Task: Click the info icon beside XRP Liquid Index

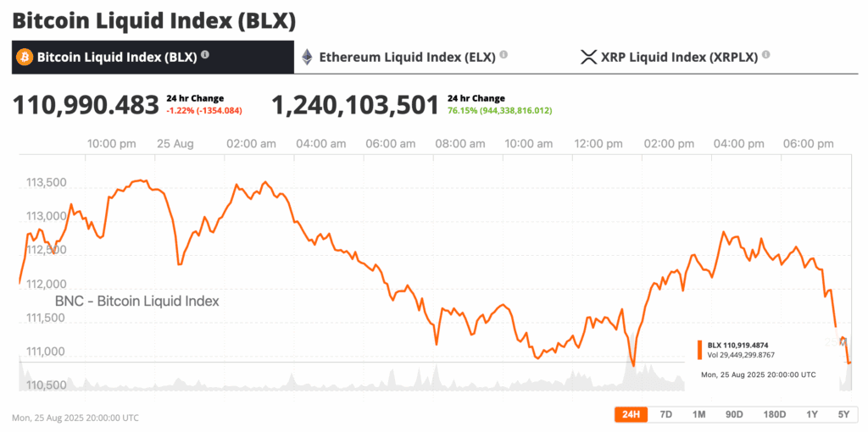Action: (766, 55)
